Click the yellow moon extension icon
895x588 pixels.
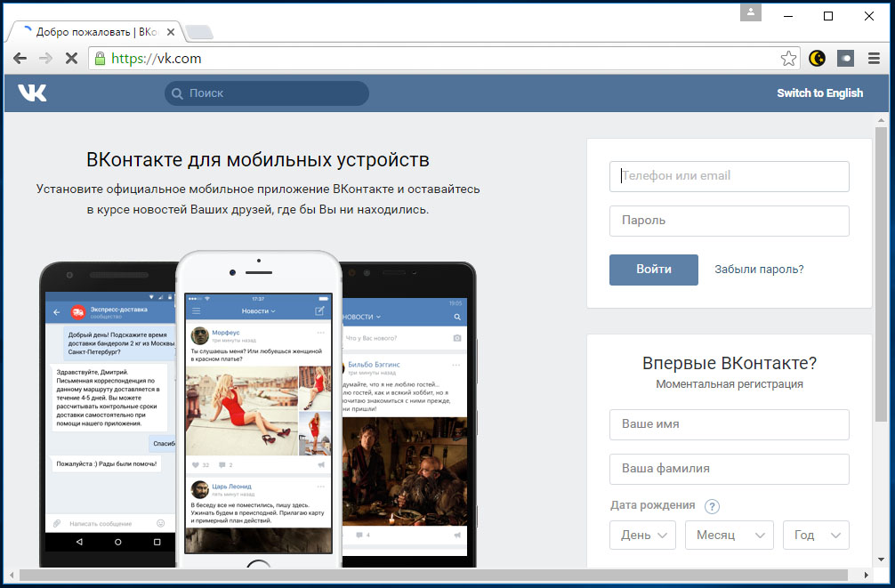tap(817, 58)
